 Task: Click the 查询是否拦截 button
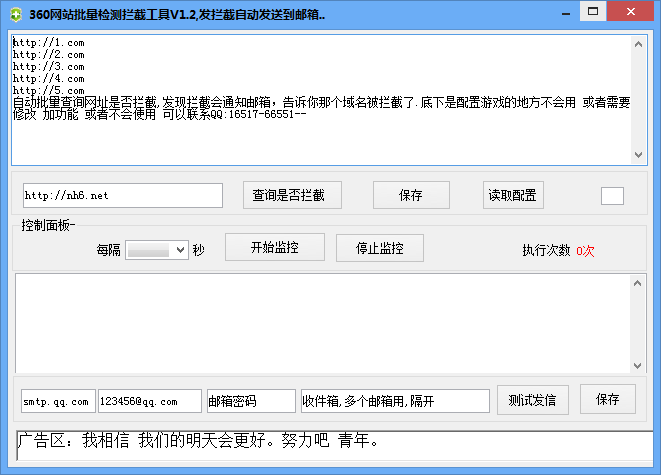click(x=290, y=195)
